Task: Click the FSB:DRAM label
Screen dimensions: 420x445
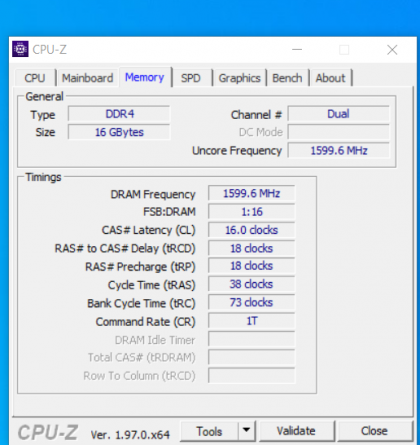Action: point(169,212)
